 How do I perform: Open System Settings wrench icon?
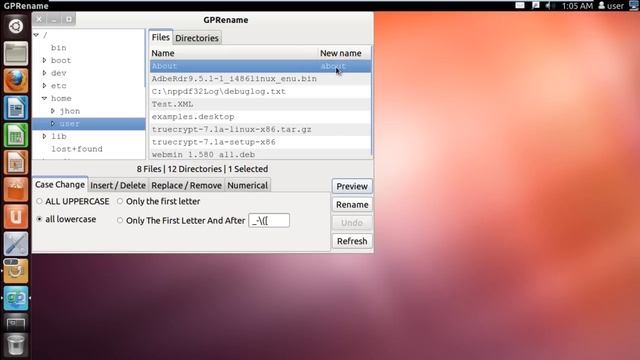click(16, 244)
